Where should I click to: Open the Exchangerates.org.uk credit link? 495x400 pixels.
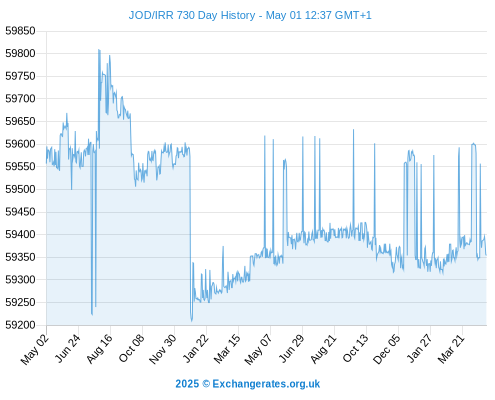(x=248, y=384)
